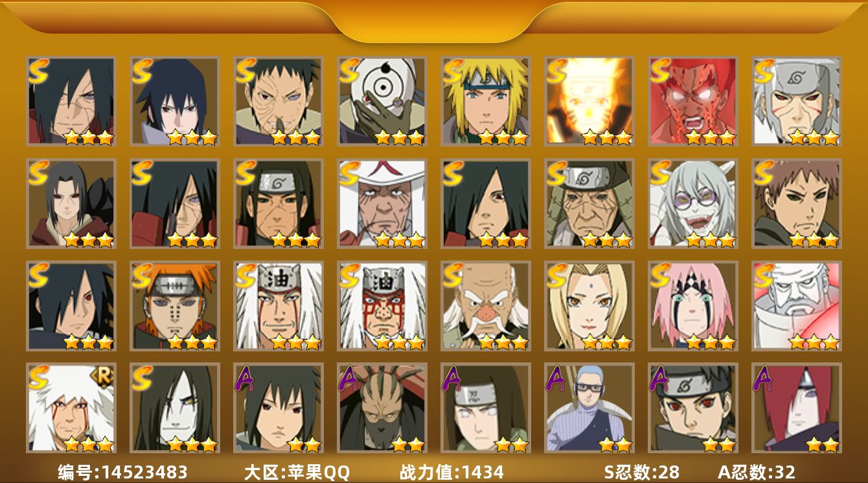Click the 战力值:1434 power value label
Screen dimensions: 868x483
click(451, 472)
